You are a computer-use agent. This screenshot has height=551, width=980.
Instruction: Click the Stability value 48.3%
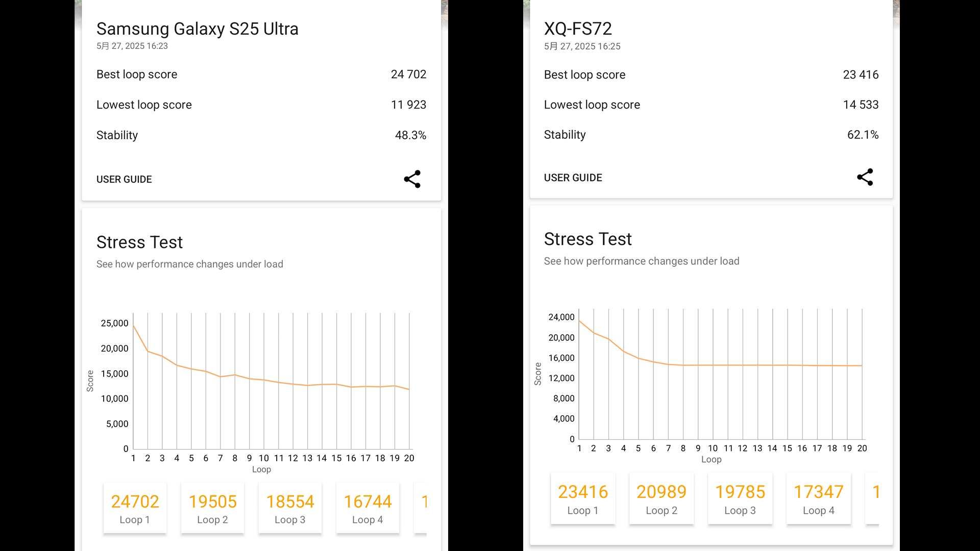(410, 135)
